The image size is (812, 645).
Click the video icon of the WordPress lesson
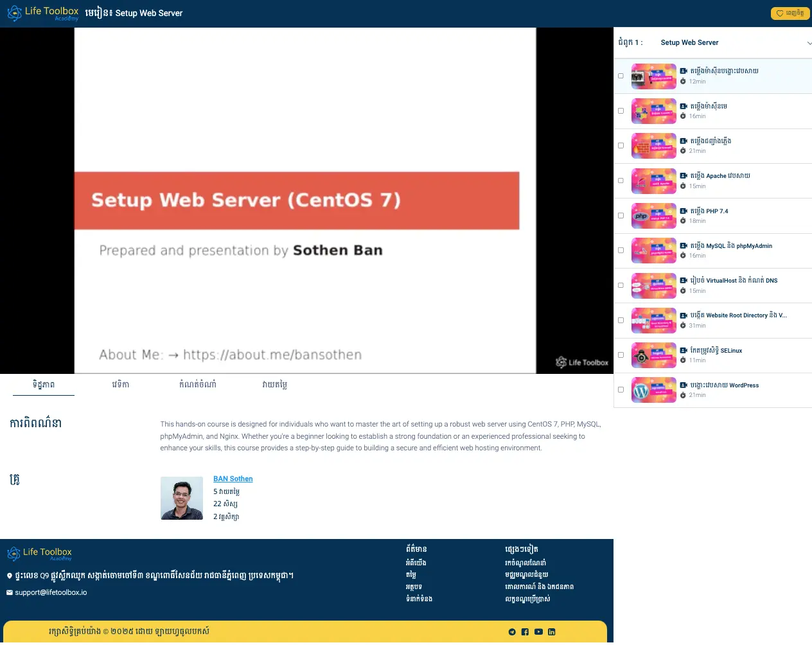pos(684,385)
